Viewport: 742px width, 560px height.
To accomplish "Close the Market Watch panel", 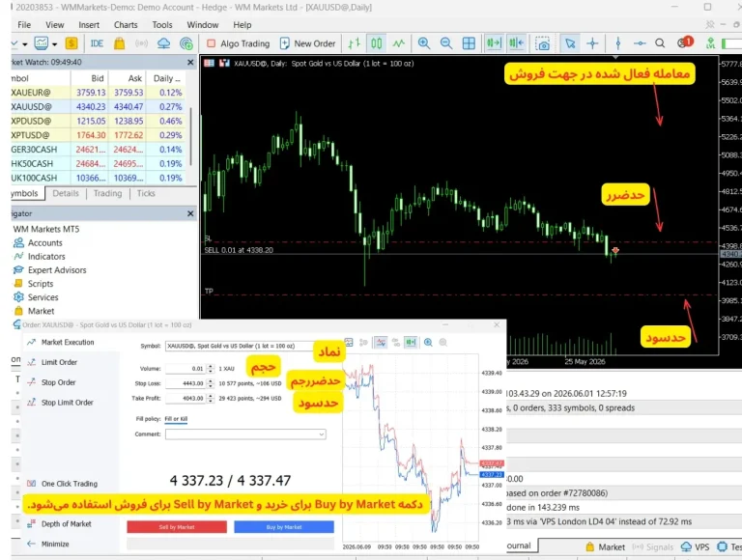I will click(x=190, y=63).
